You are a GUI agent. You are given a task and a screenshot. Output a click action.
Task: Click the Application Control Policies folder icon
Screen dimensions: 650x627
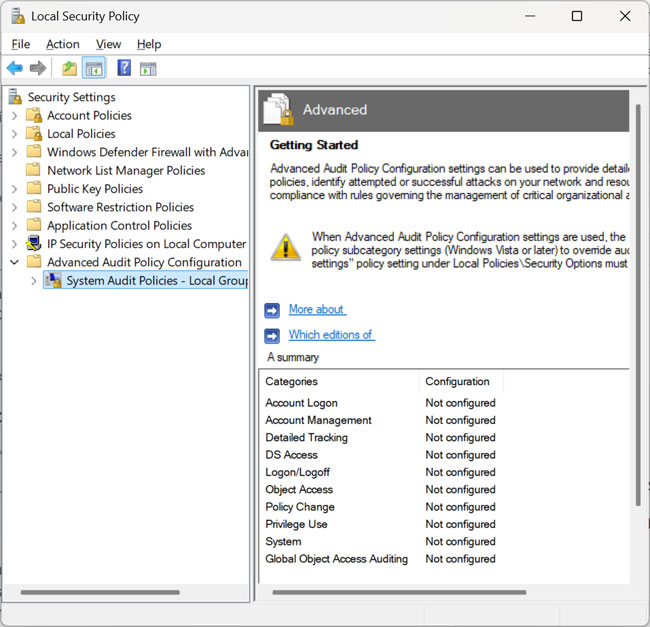click(34, 225)
